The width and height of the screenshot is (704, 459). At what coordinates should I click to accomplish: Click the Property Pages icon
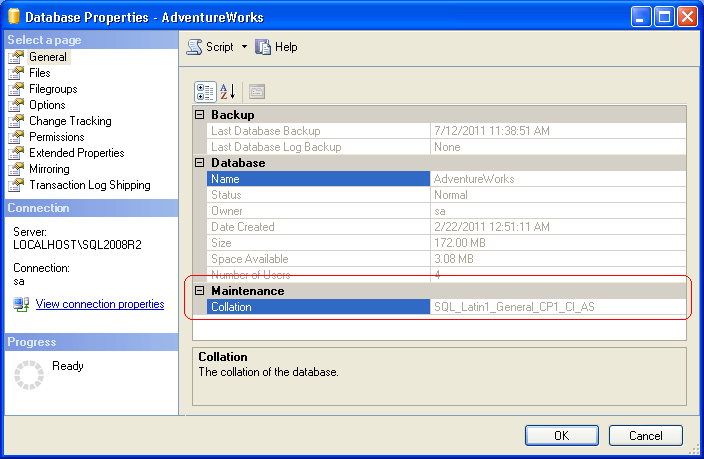pyautogui.click(x=257, y=92)
